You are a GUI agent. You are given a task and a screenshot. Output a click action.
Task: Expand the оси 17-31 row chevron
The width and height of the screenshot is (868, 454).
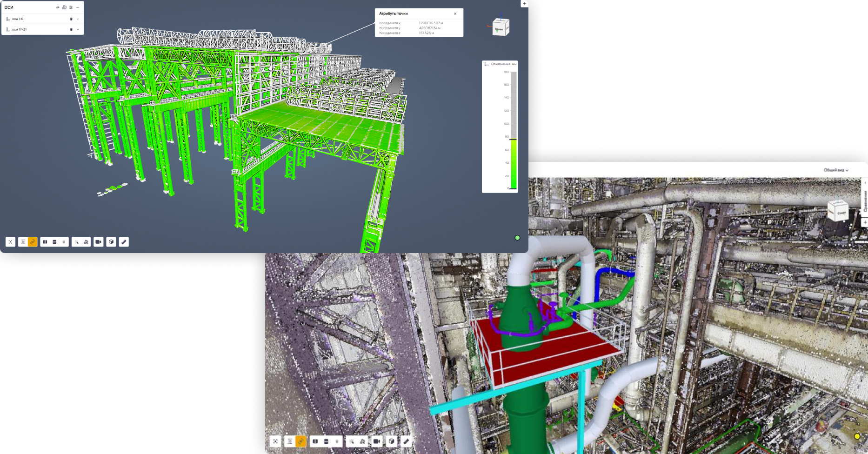coord(78,29)
